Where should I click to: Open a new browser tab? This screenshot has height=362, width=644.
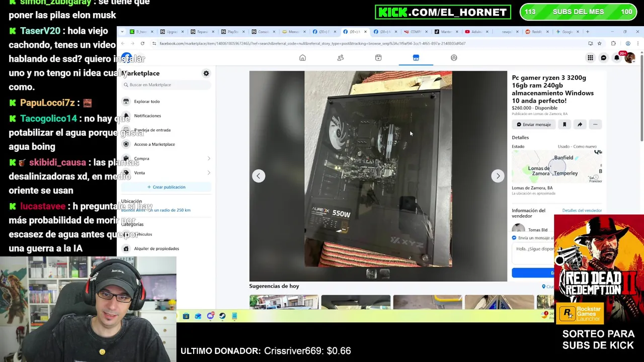pos(587,32)
